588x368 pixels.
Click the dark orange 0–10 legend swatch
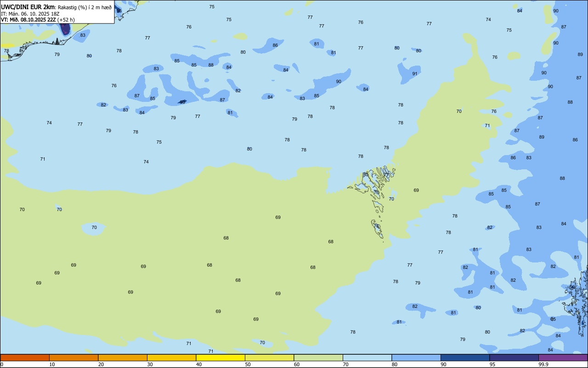25,357
